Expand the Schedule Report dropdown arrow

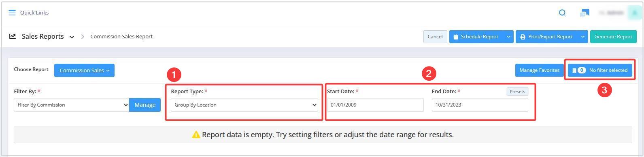508,37
